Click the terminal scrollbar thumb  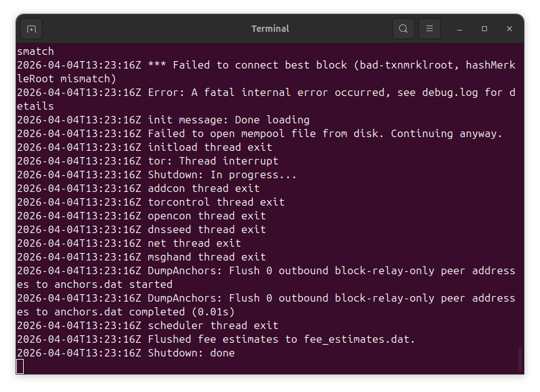519,358
